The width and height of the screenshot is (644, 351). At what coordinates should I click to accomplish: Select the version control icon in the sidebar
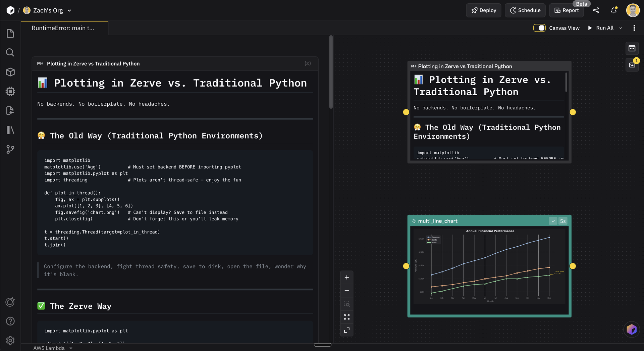[x=10, y=149]
